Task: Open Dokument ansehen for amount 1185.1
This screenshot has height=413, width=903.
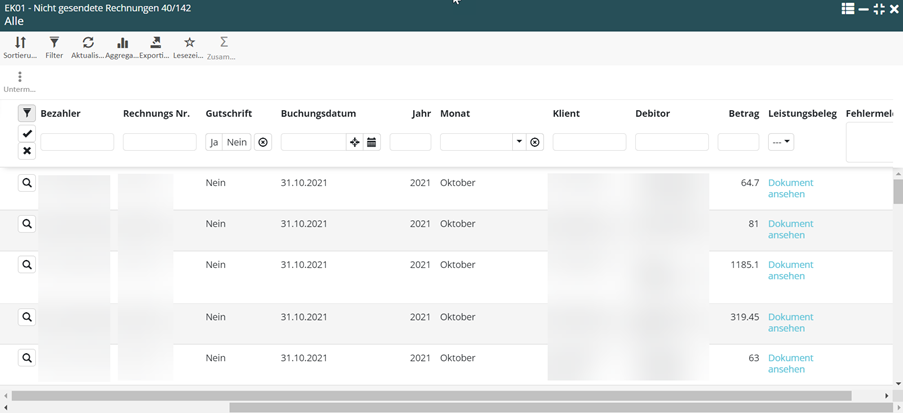Action: pyautogui.click(x=790, y=270)
